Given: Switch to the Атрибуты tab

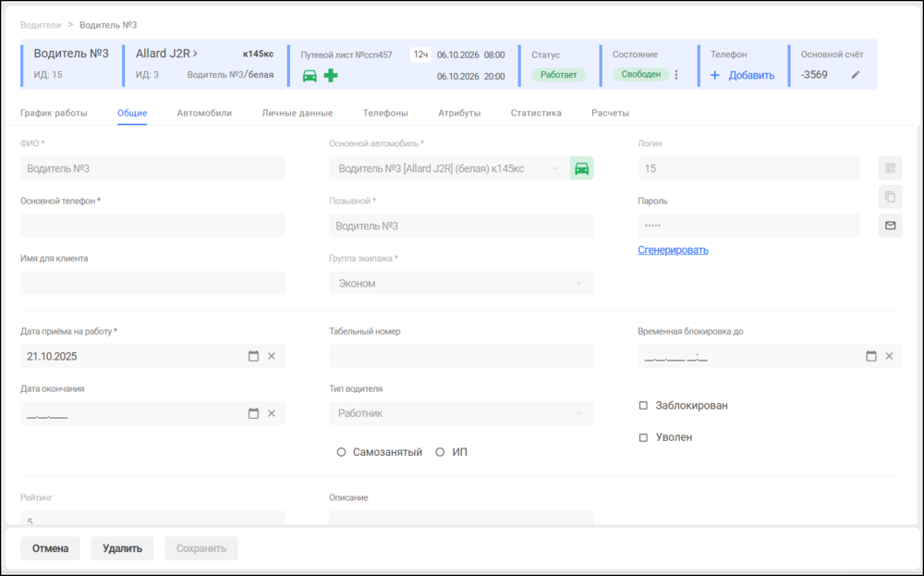Looking at the screenshot, I should (459, 113).
